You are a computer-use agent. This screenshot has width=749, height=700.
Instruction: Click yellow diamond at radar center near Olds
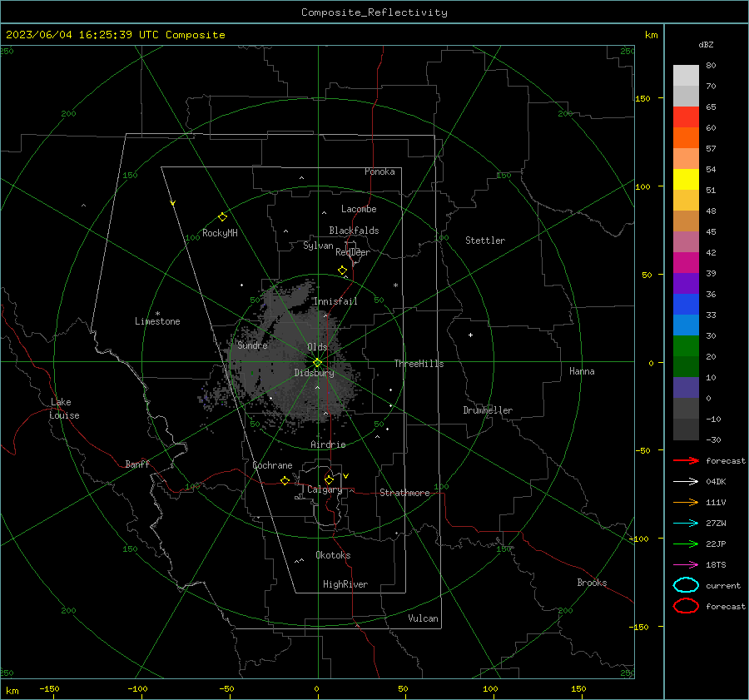coord(317,363)
